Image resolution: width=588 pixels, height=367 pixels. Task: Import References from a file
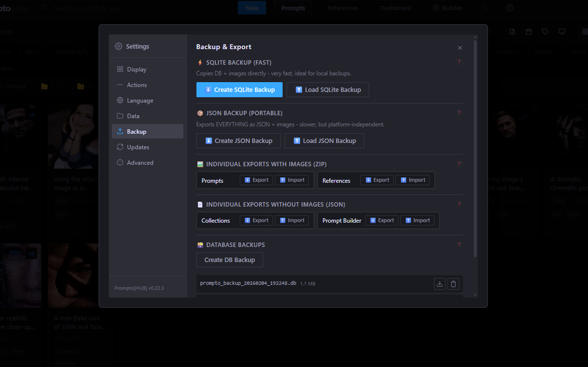(413, 180)
